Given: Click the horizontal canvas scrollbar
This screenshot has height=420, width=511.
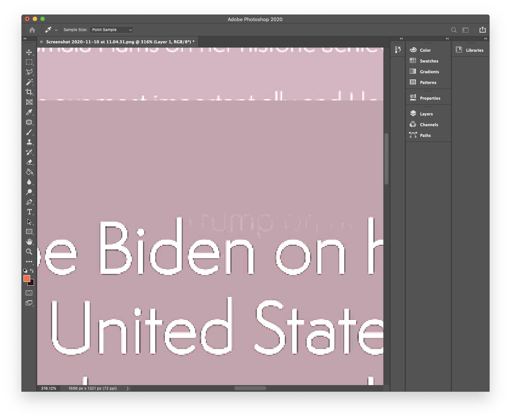Looking at the screenshot, I should (x=250, y=388).
